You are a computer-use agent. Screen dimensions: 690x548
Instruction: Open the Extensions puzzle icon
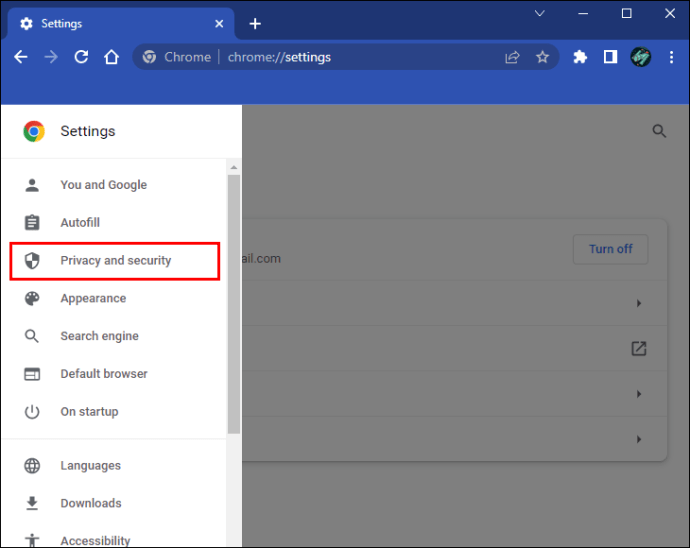580,57
